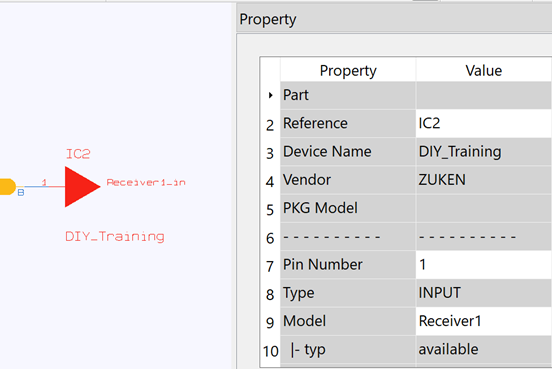Select the pin 1 wire segment

pos(44,186)
